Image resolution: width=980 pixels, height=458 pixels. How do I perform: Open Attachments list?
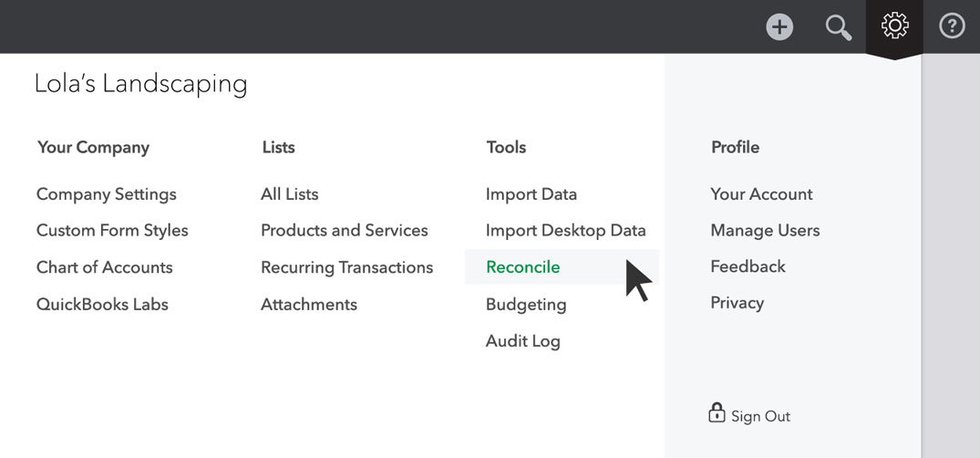pyautogui.click(x=309, y=304)
